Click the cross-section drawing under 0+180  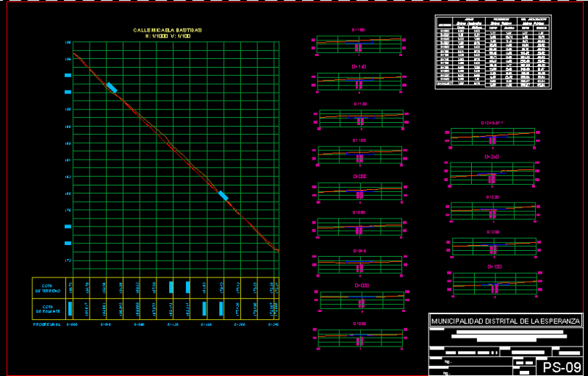[x=495, y=283]
